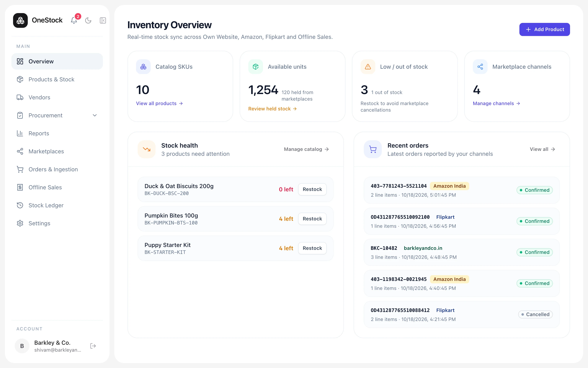Open the View all products link

tap(159, 103)
